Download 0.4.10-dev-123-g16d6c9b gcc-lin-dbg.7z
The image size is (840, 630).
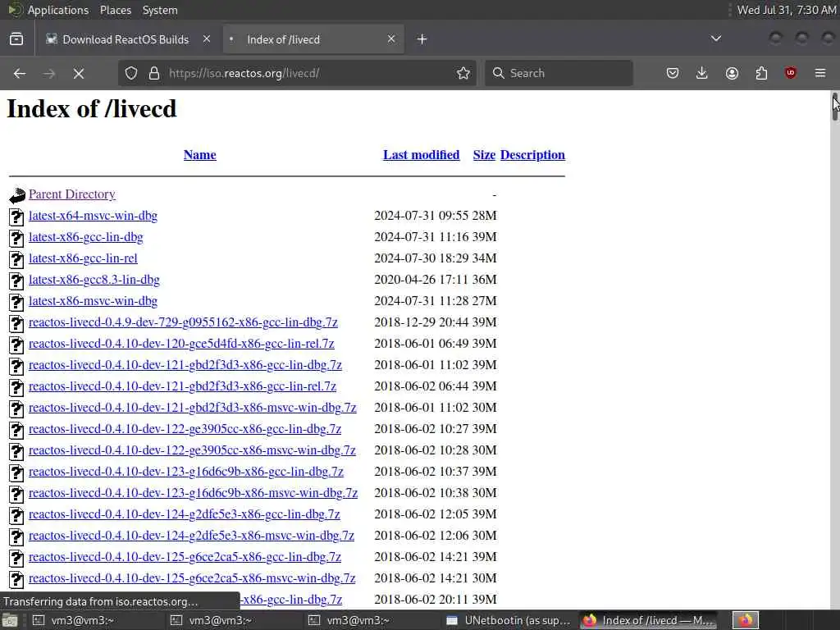point(186,472)
